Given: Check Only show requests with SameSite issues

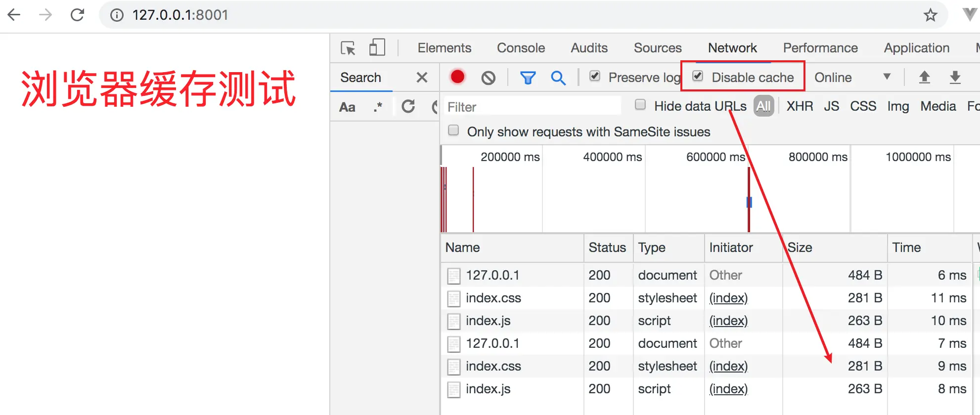Looking at the screenshot, I should tap(453, 130).
